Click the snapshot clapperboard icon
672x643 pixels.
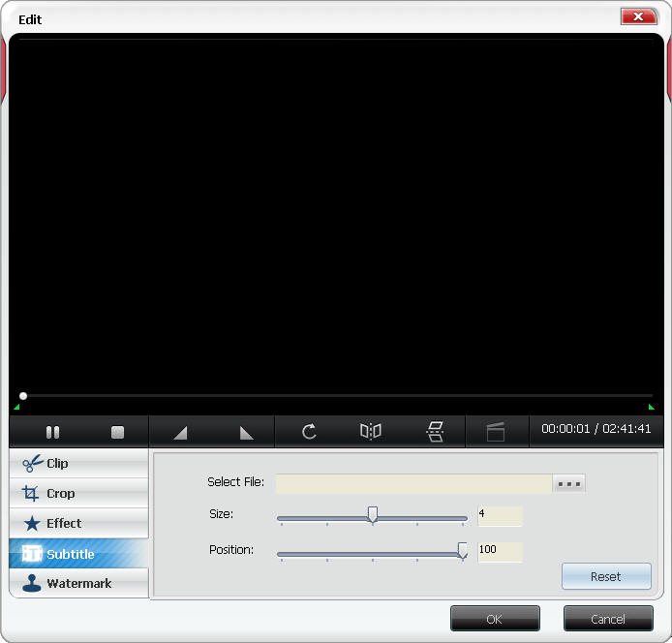(x=496, y=432)
